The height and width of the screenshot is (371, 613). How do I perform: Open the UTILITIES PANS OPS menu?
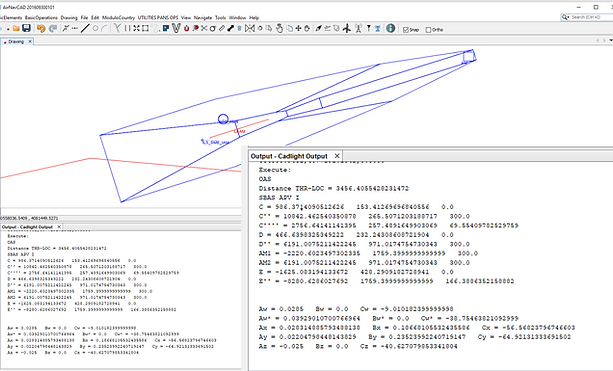(158, 18)
